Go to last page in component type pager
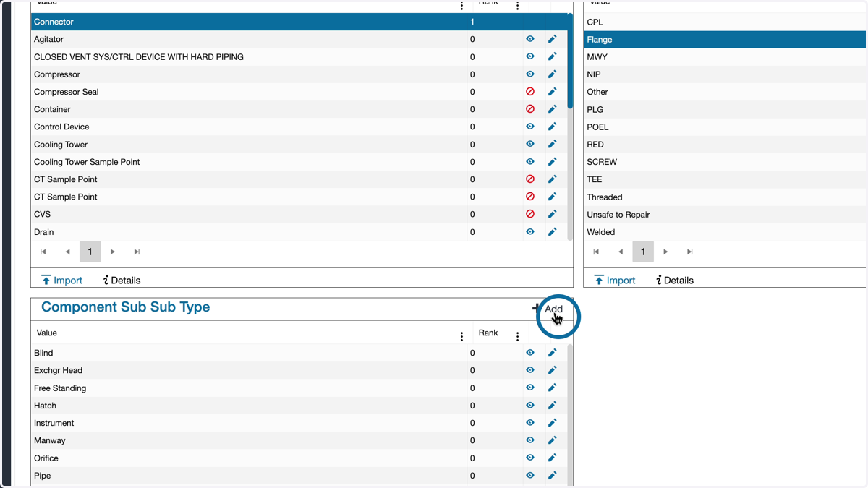The width and height of the screenshot is (868, 488). pyautogui.click(x=137, y=252)
